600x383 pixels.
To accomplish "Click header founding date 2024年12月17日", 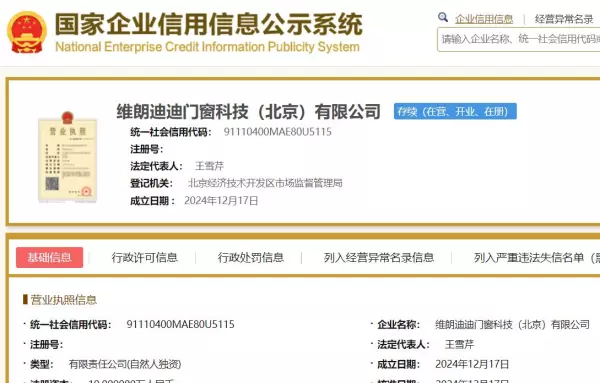I will (221, 200).
